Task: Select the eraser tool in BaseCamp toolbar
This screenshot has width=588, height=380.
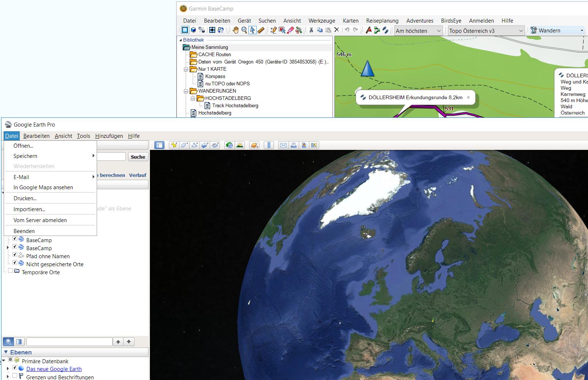Action: (x=290, y=30)
